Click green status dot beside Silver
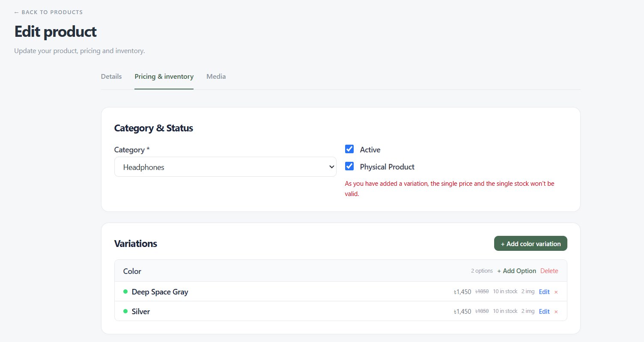This screenshot has height=342, width=644. [x=125, y=311]
